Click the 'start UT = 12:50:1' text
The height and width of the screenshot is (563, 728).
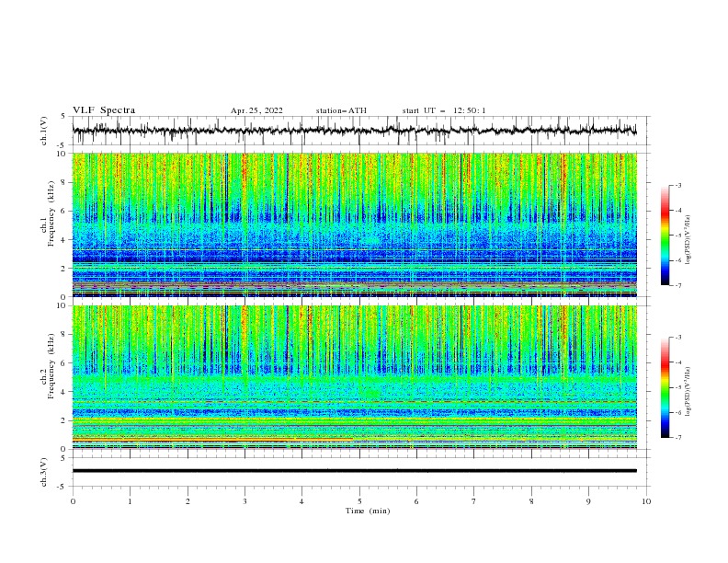(x=444, y=110)
